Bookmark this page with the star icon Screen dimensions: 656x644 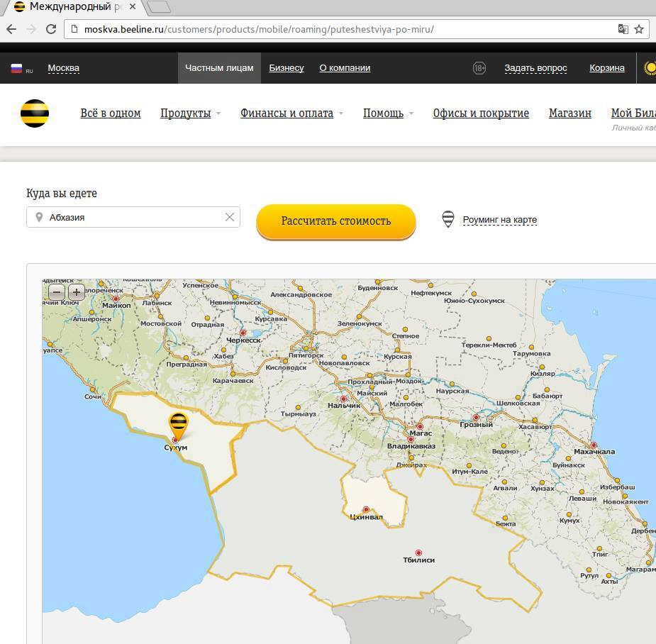pos(638,29)
